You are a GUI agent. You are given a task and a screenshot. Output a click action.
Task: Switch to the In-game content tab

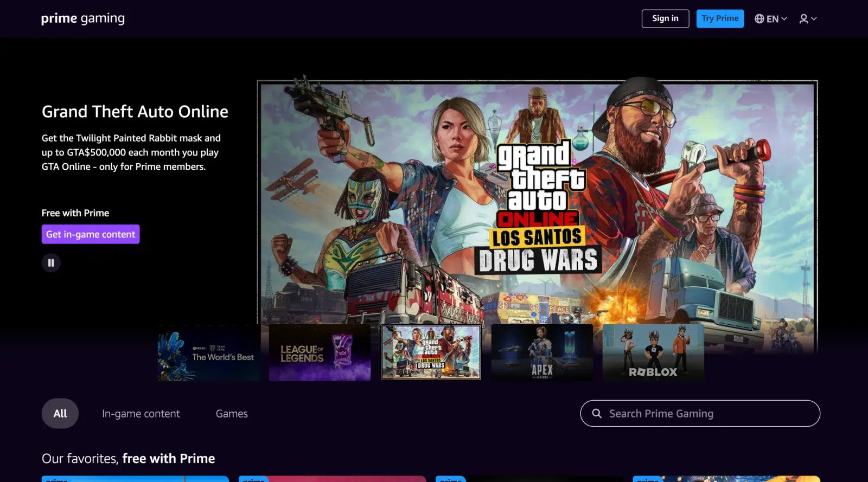coord(141,414)
